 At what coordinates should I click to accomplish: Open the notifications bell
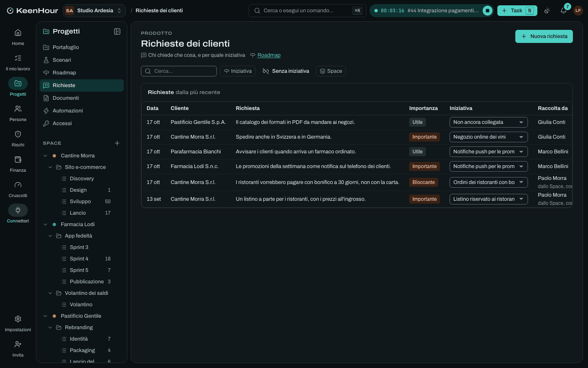563,11
